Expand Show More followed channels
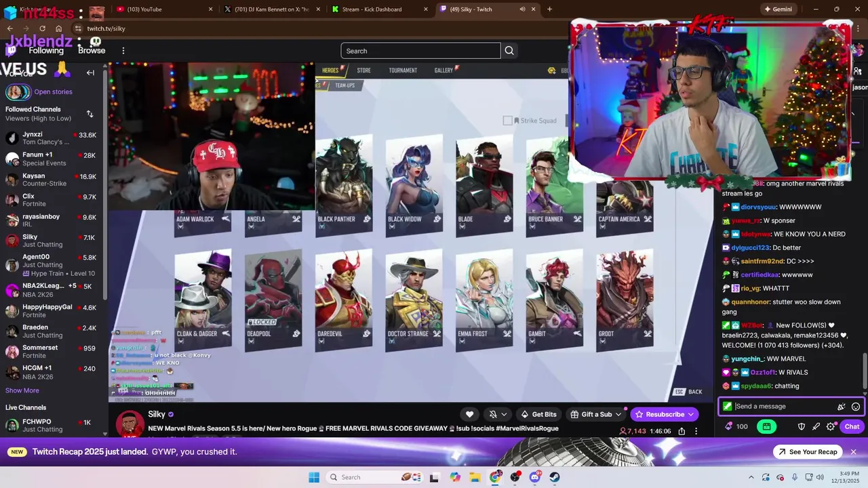This screenshot has height=488, width=868. point(22,390)
